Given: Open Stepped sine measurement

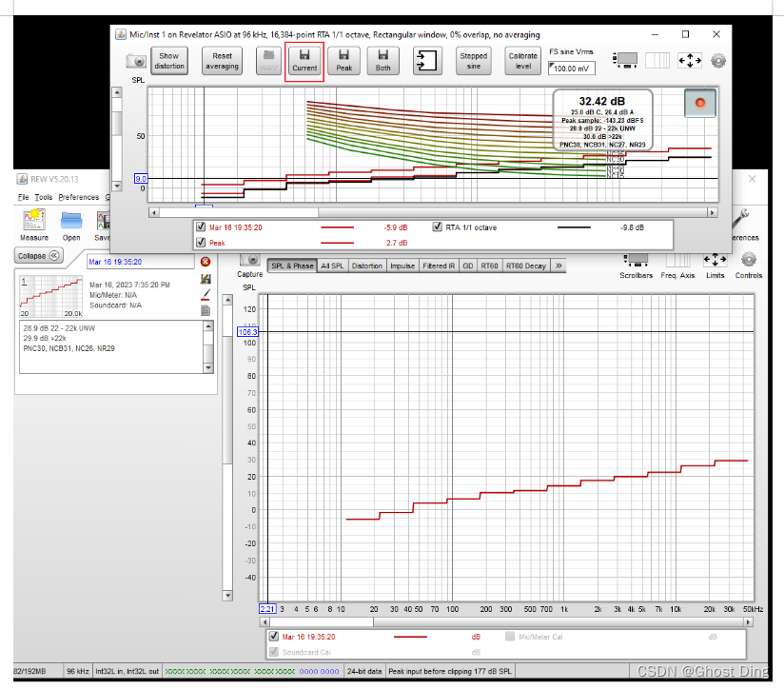Looking at the screenshot, I should tap(474, 61).
